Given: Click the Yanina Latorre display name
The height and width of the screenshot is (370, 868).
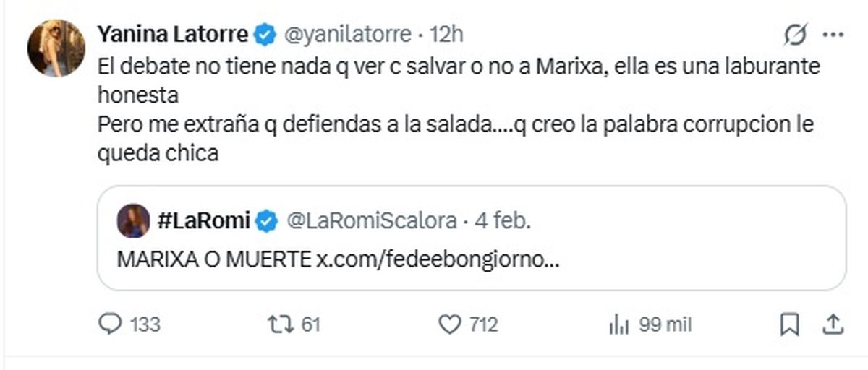Looking at the screenshot, I should (173, 33).
